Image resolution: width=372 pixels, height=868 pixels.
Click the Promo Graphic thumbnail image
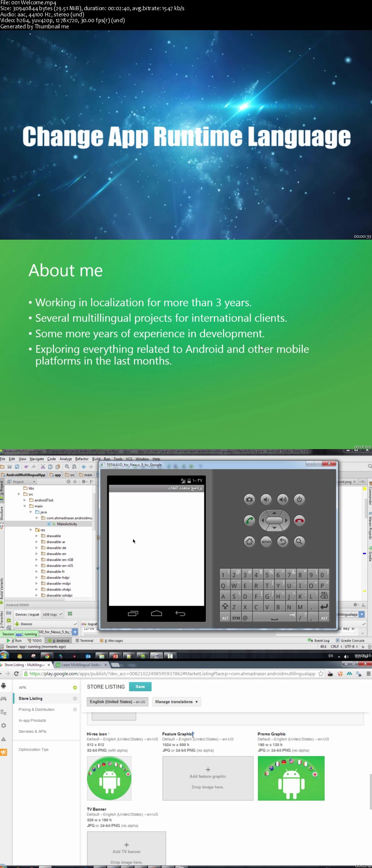click(x=291, y=778)
